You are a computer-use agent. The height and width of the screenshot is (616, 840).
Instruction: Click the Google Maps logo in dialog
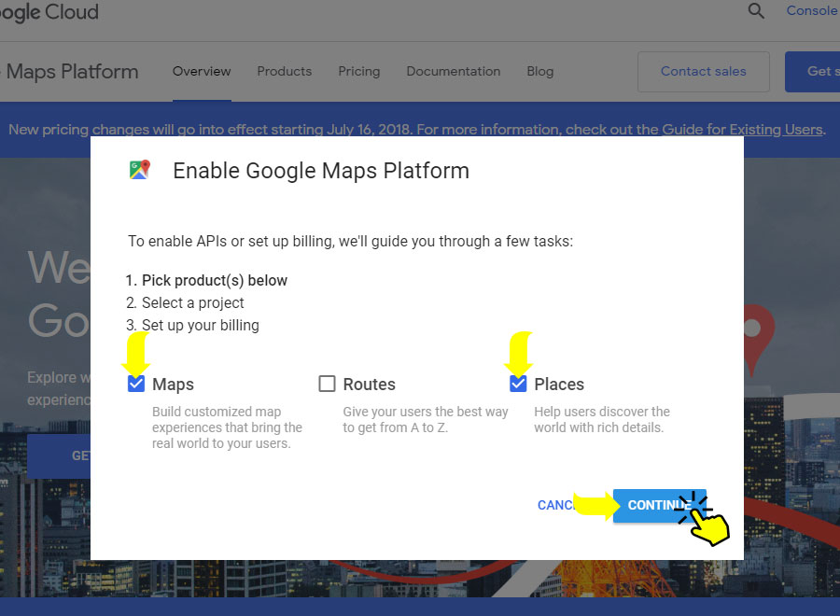[x=140, y=170]
